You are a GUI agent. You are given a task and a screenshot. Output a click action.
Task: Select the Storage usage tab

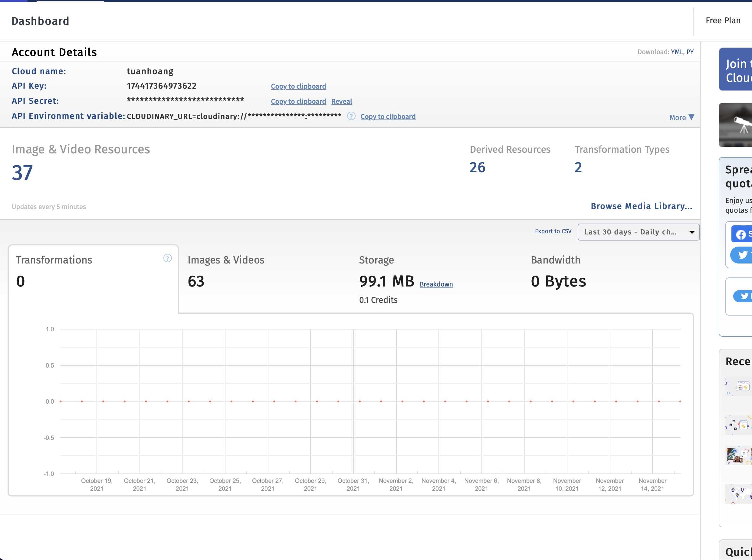436,279
